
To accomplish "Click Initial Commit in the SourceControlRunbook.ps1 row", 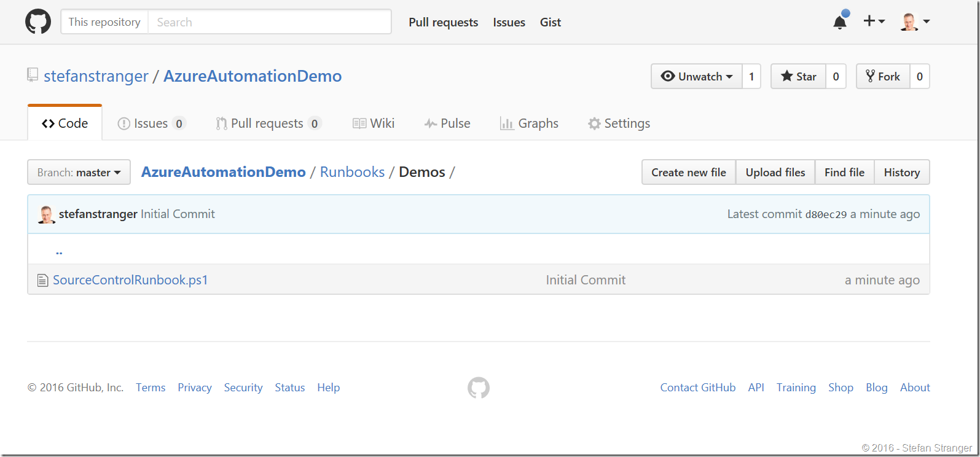I will pyautogui.click(x=586, y=280).
